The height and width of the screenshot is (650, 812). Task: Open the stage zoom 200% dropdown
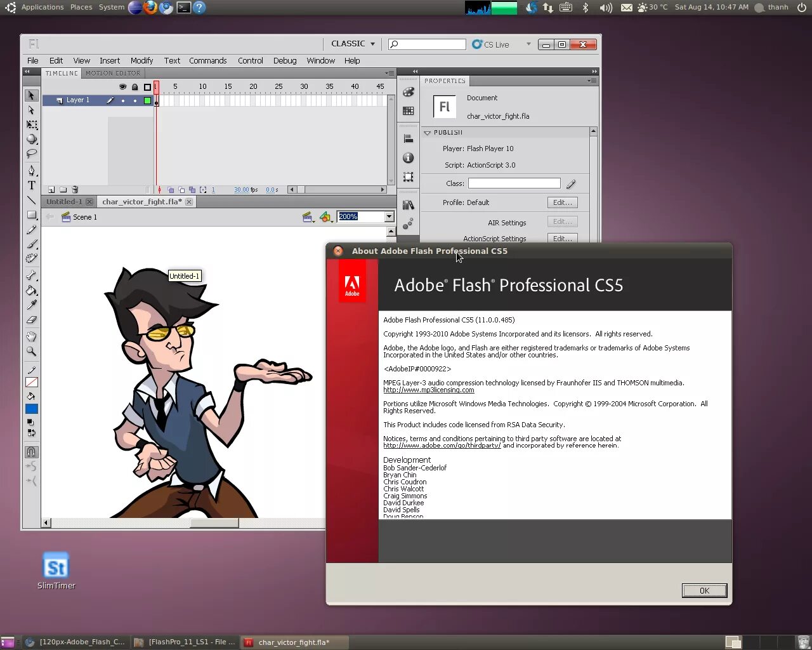click(389, 216)
